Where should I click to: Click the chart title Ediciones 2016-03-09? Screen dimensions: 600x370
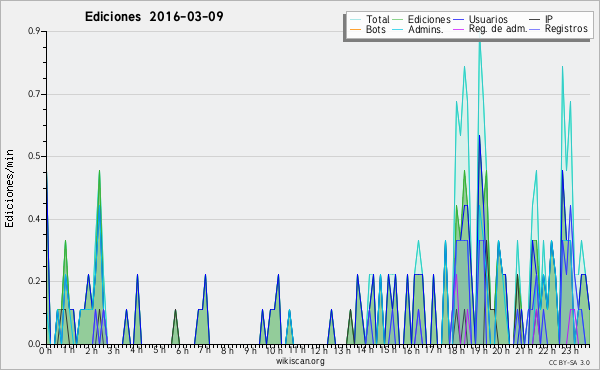154,17
